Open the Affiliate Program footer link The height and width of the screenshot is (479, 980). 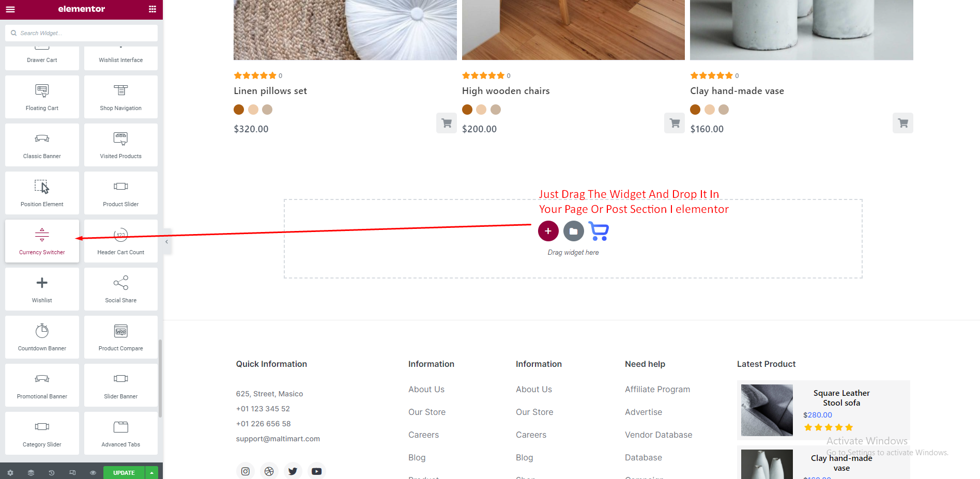tap(657, 389)
